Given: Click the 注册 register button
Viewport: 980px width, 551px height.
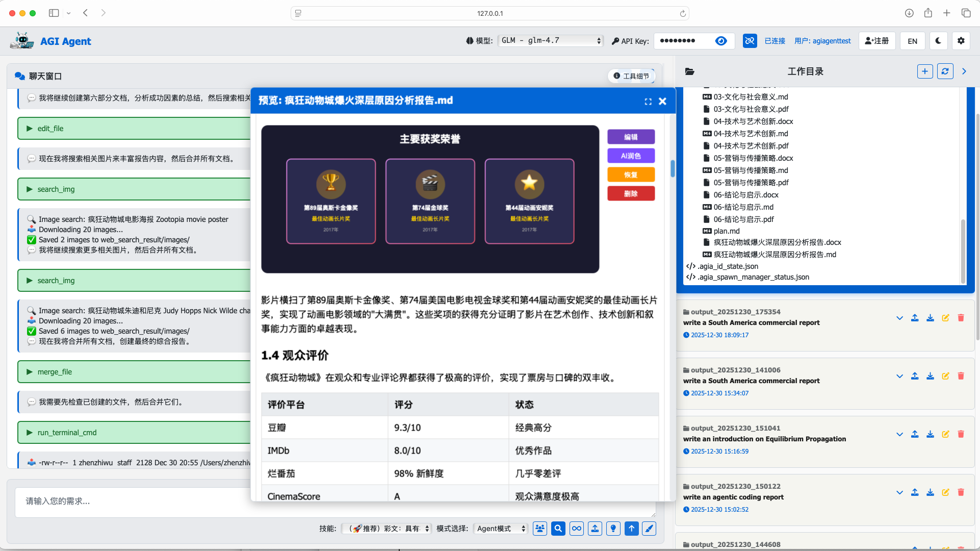Looking at the screenshot, I should pyautogui.click(x=877, y=41).
